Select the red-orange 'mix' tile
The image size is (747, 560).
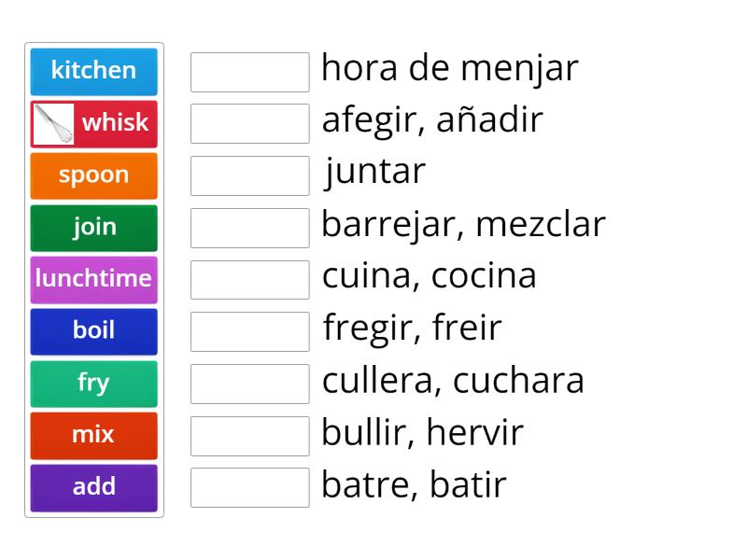[x=93, y=435]
